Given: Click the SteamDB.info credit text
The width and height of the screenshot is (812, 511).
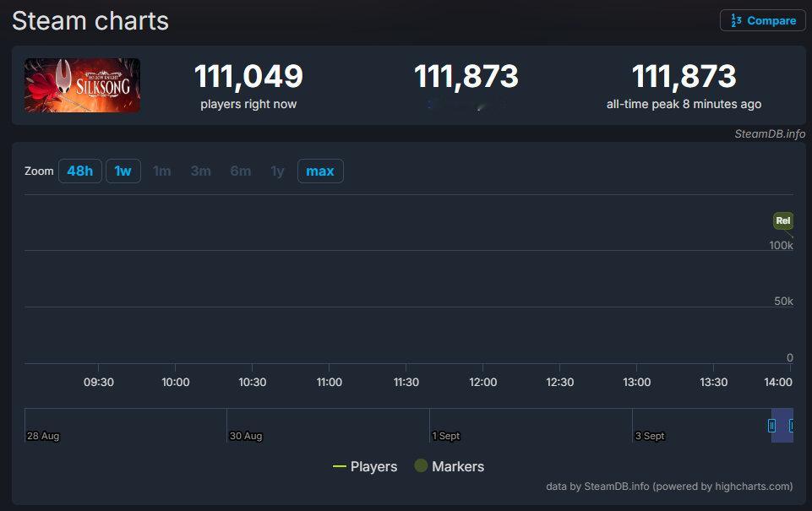Looking at the screenshot, I should pyautogui.click(x=770, y=133).
